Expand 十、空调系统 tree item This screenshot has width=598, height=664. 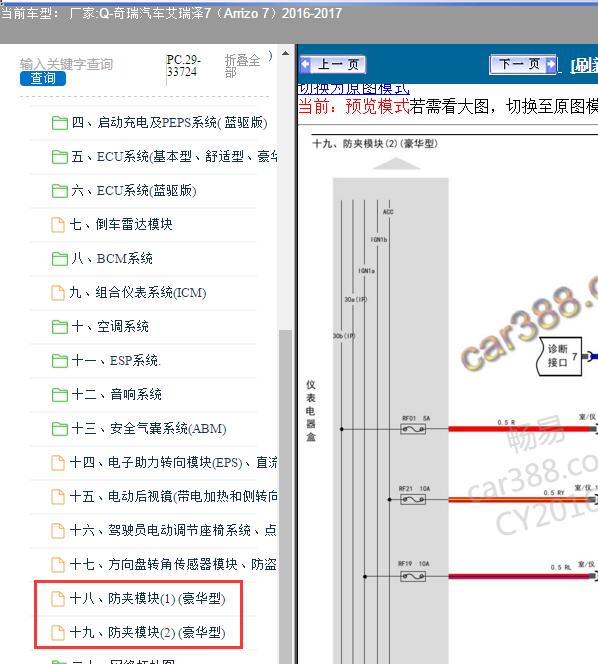pos(110,326)
